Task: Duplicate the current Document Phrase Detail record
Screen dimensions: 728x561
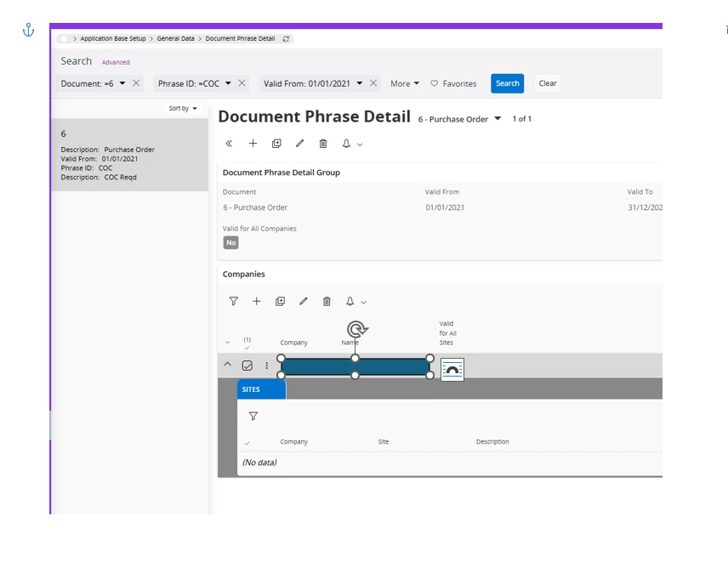Action: tap(276, 144)
